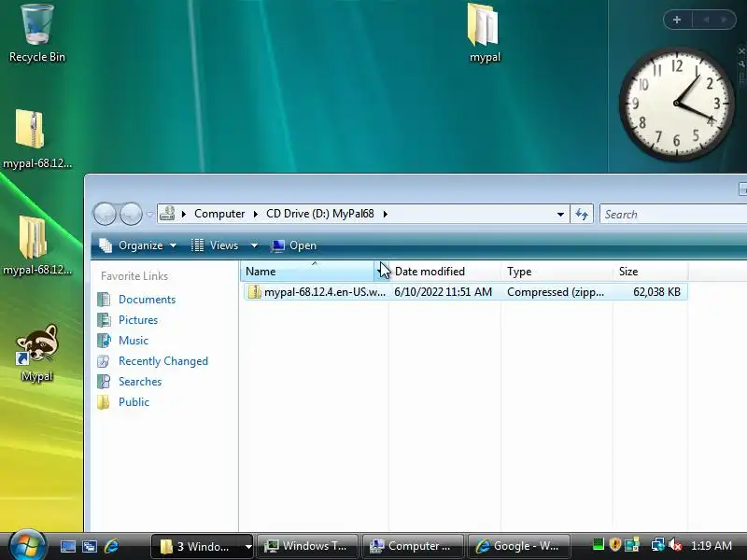Image resolution: width=747 pixels, height=560 pixels.
Task: Sort by the Type column header
Action: pyautogui.click(x=557, y=272)
